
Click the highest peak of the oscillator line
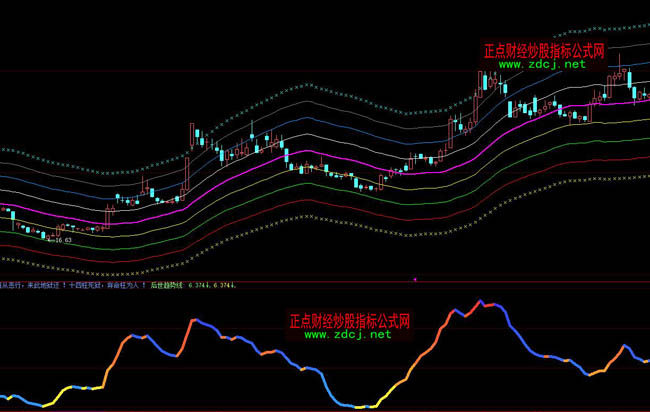click(x=482, y=301)
